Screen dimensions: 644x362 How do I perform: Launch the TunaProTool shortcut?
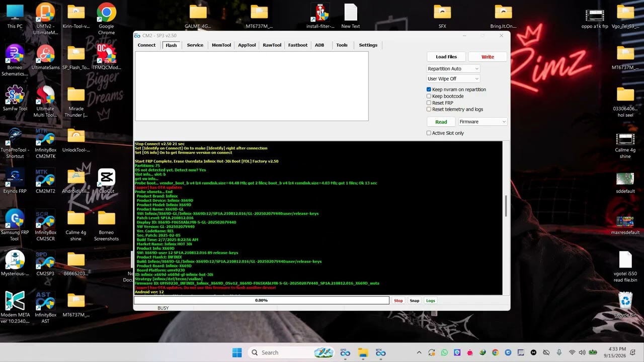click(x=15, y=143)
